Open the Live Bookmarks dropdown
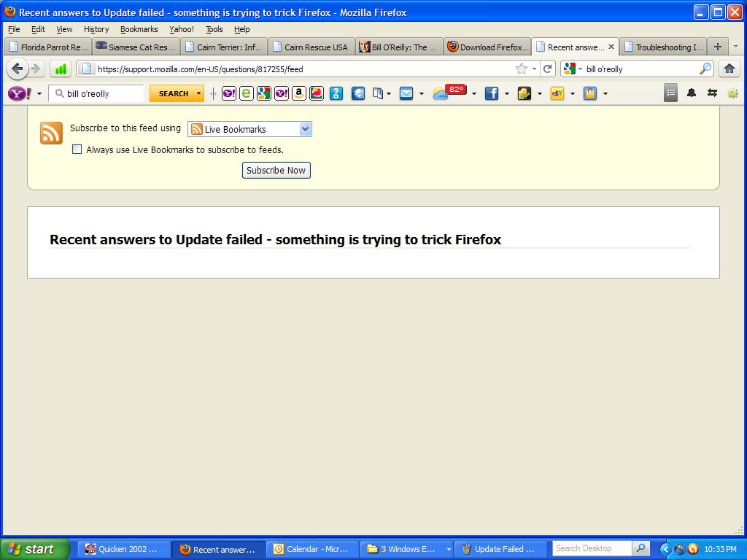This screenshot has height=560, width=747. pyautogui.click(x=249, y=129)
